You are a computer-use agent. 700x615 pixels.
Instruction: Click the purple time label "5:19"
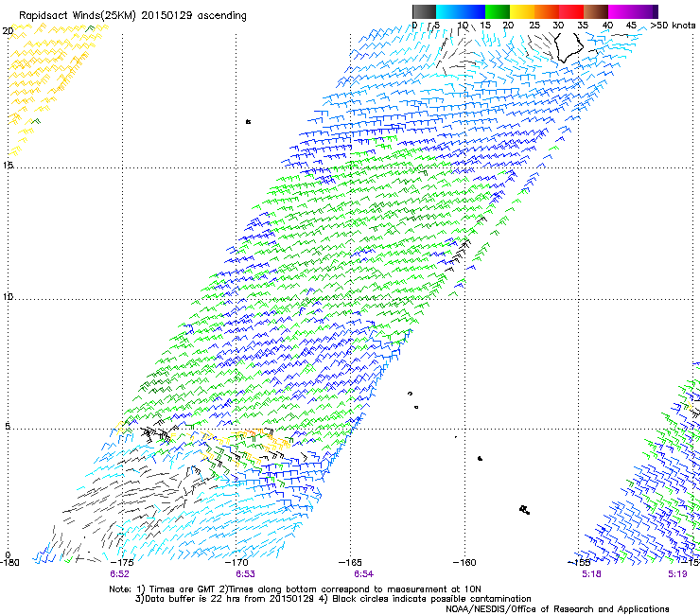[x=677, y=574]
